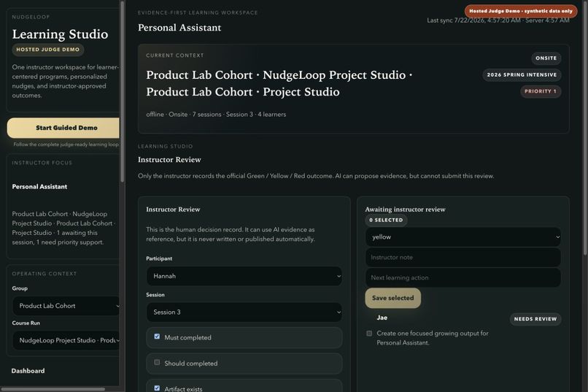
Task: Open the Session dropdown showing Session 3
Action: coord(244,312)
